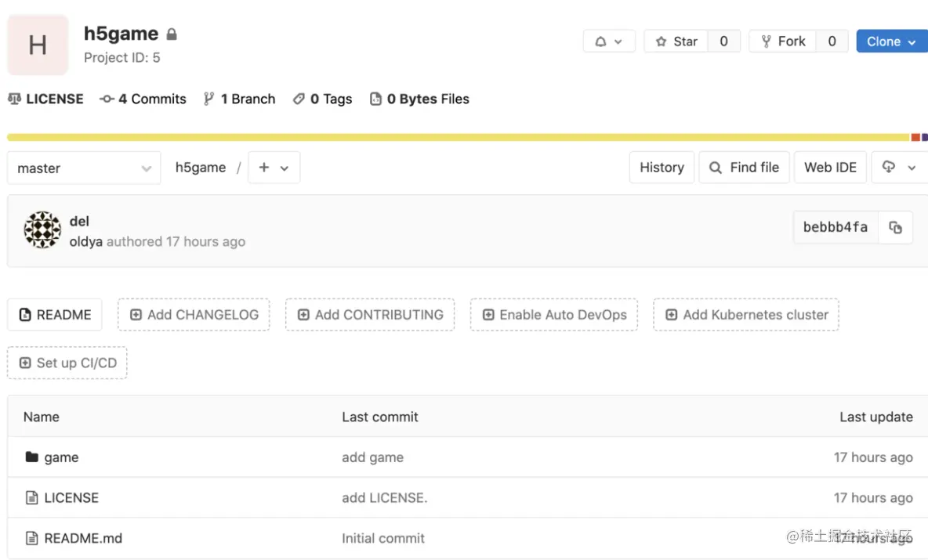Viewport: 928px width, 560px height.
Task: Open the Clone options dropdown
Action: (891, 42)
